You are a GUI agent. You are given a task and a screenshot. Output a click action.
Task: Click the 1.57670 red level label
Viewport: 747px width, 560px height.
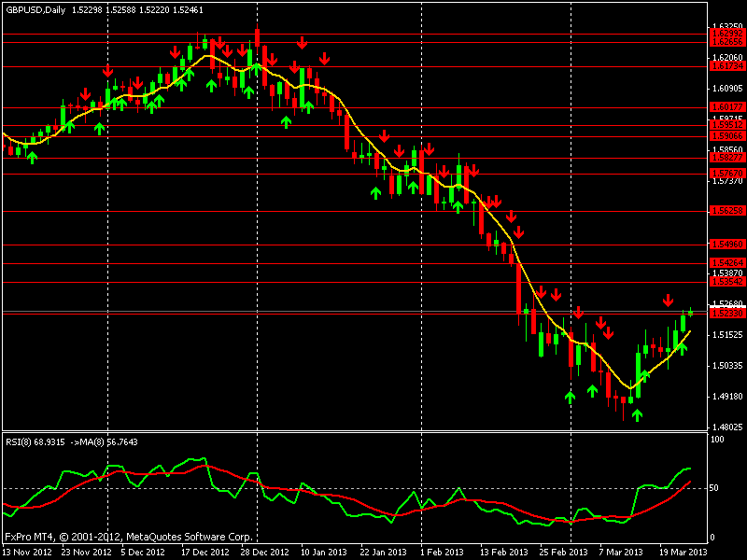pos(727,174)
